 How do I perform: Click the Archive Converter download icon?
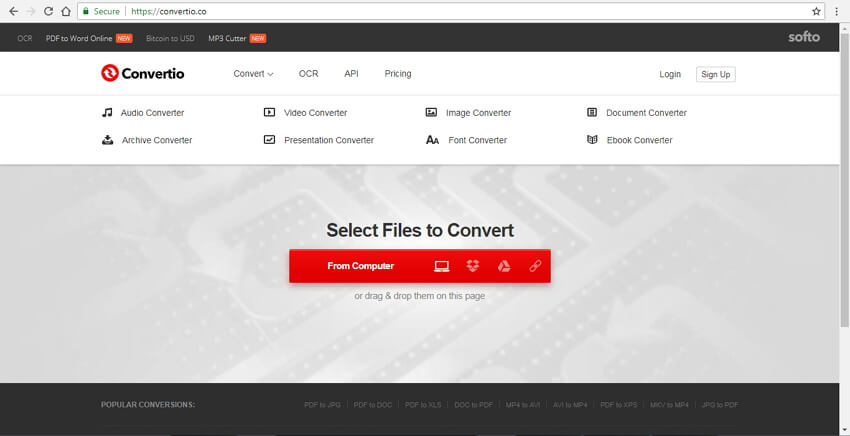[x=108, y=139]
